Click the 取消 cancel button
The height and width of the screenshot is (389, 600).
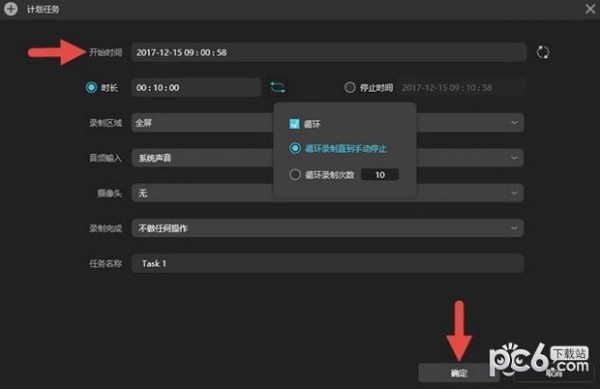(554, 373)
